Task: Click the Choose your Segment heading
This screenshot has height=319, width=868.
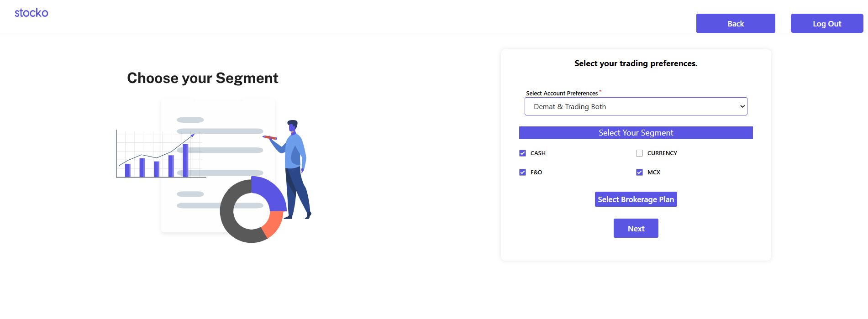Action: click(202, 78)
